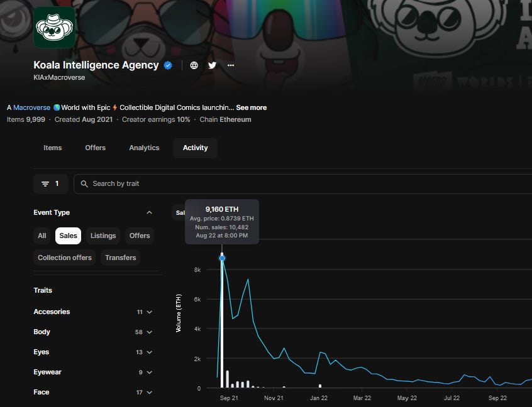Open the collection's website globe icon

point(194,65)
